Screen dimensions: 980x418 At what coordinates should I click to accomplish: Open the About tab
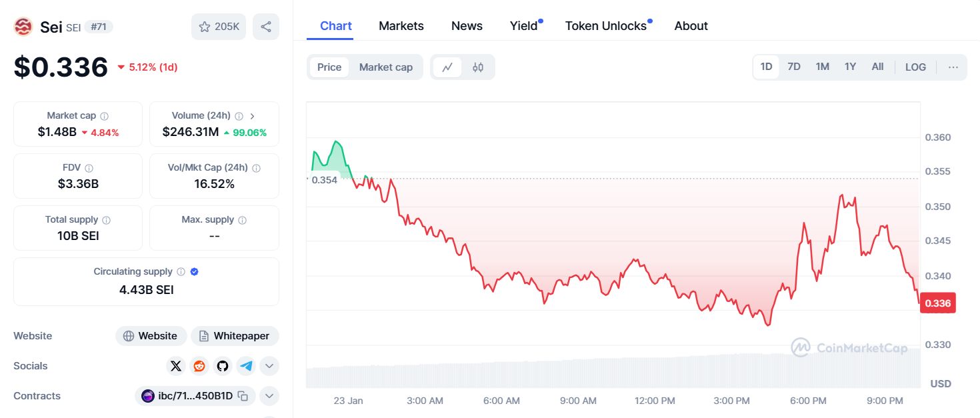[691, 26]
